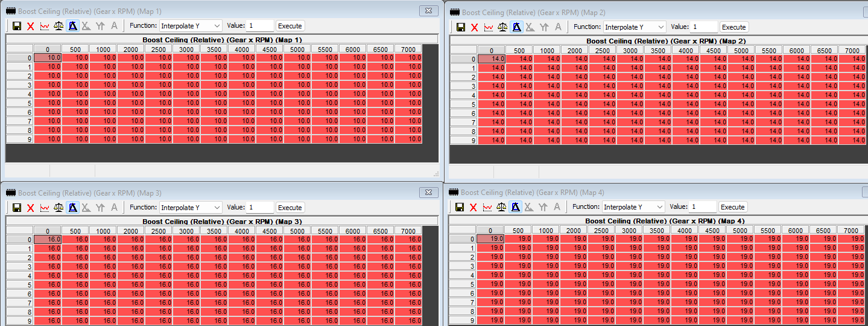Select the highlighted 14.0 cell in Map 2
This screenshot has width=868, height=326.
(x=492, y=59)
